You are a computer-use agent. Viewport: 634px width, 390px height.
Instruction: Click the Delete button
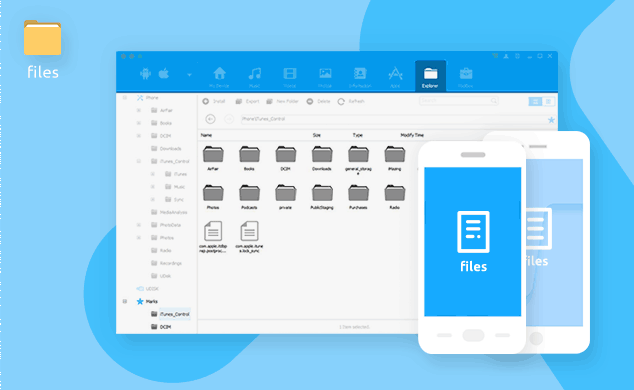click(x=318, y=101)
